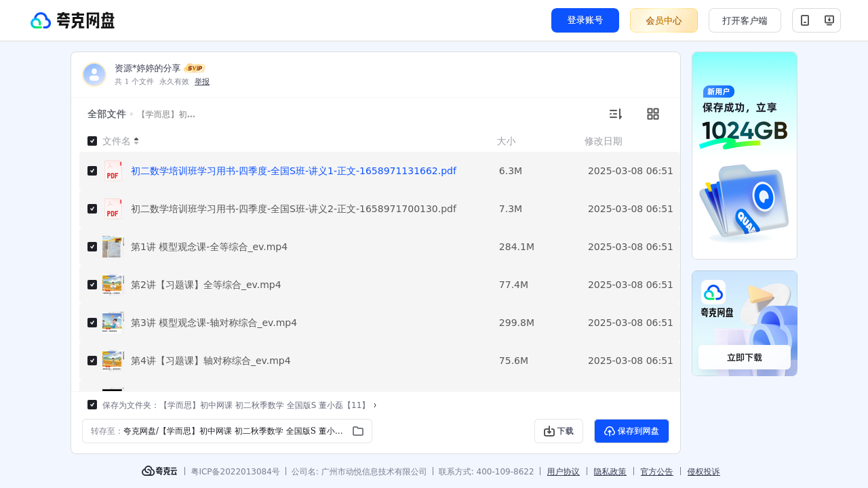Click the 284.1M size value
868x488 pixels.
pos(517,247)
